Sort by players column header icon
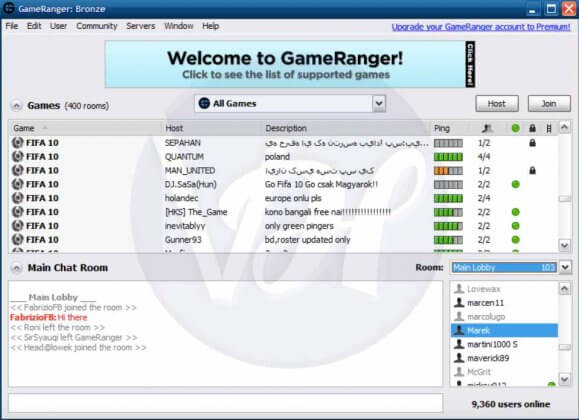Viewport: 579px width, 420px height. (x=487, y=128)
